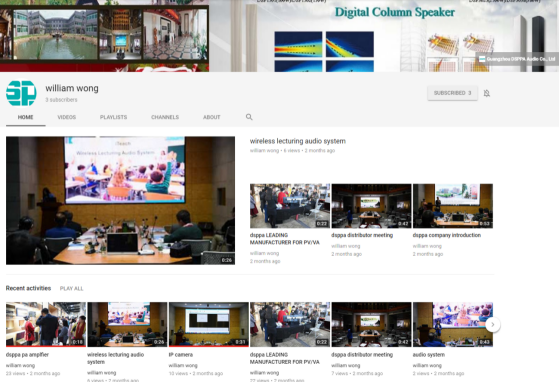Screen dimensions: 559x382
Task: Open the channel search magnifier icon
Action: click(249, 117)
